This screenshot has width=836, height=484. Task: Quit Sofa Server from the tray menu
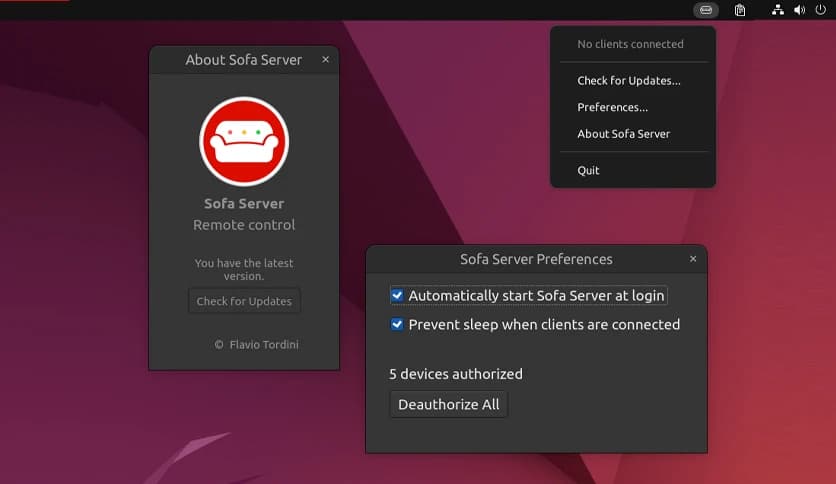[588, 170]
